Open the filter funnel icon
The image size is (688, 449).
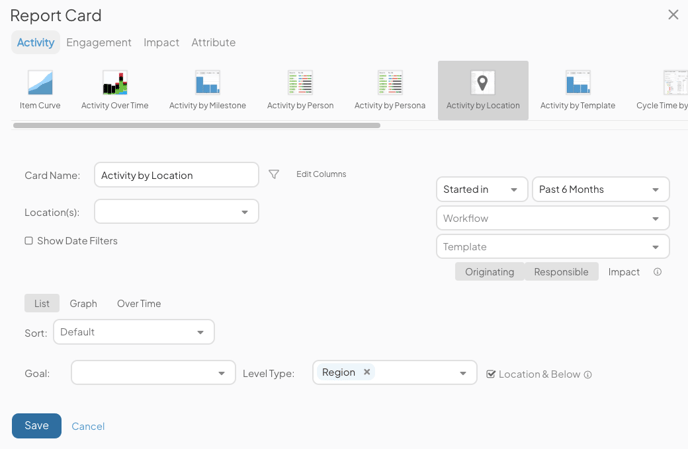tap(274, 174)
